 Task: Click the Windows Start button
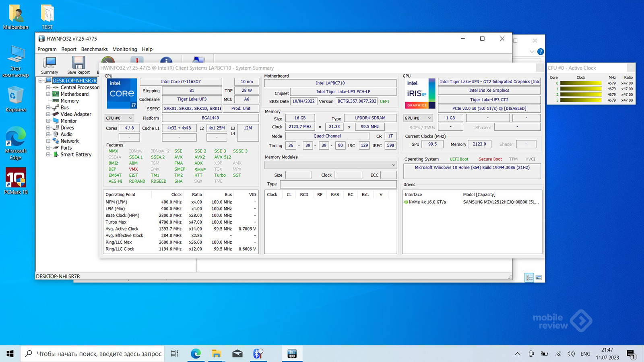10,354
